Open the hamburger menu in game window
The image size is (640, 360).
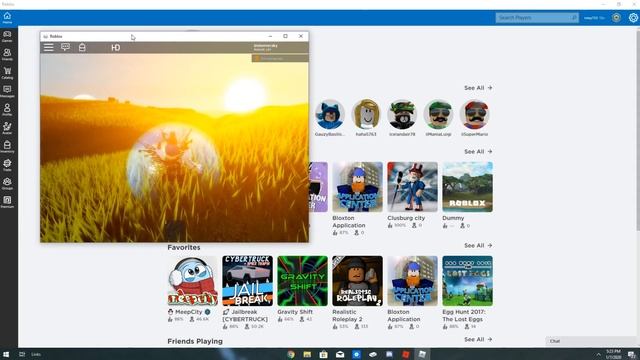pos(49,47)
